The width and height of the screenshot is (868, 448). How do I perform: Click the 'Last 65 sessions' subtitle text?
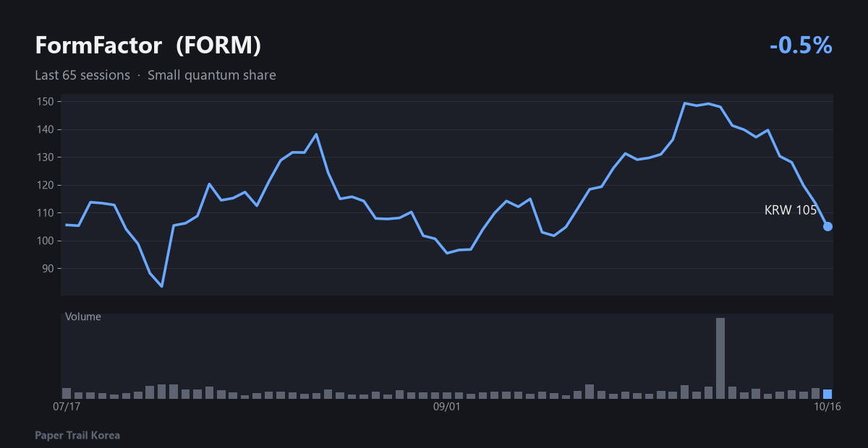click(82, 75)
